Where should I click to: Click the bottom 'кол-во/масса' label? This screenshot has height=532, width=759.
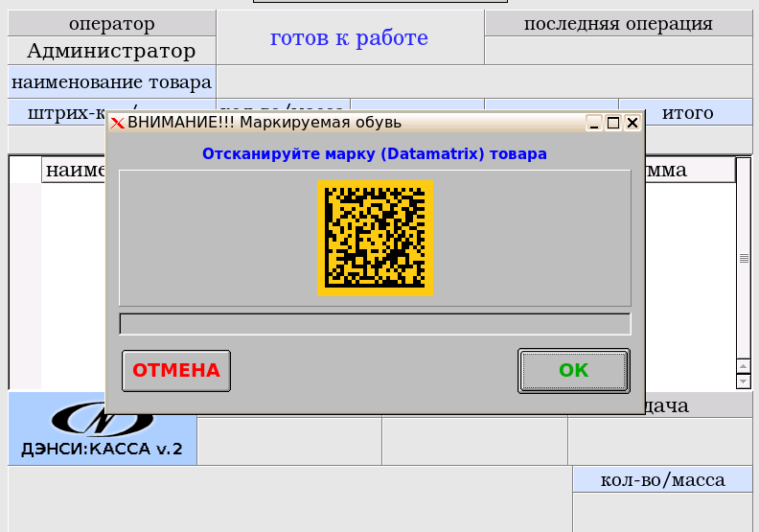point(662,479)
